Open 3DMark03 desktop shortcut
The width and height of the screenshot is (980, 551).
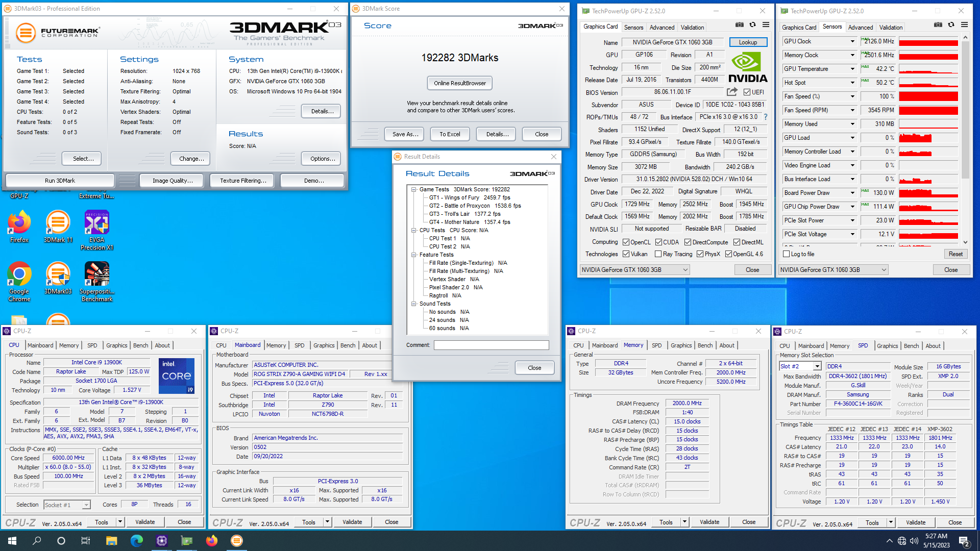pos(58,279)
